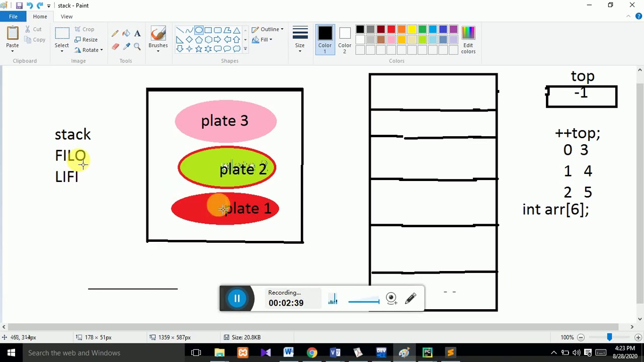The image size is (644, 362).
Task: Open the Outline dropdown
Action: [268, 29]
